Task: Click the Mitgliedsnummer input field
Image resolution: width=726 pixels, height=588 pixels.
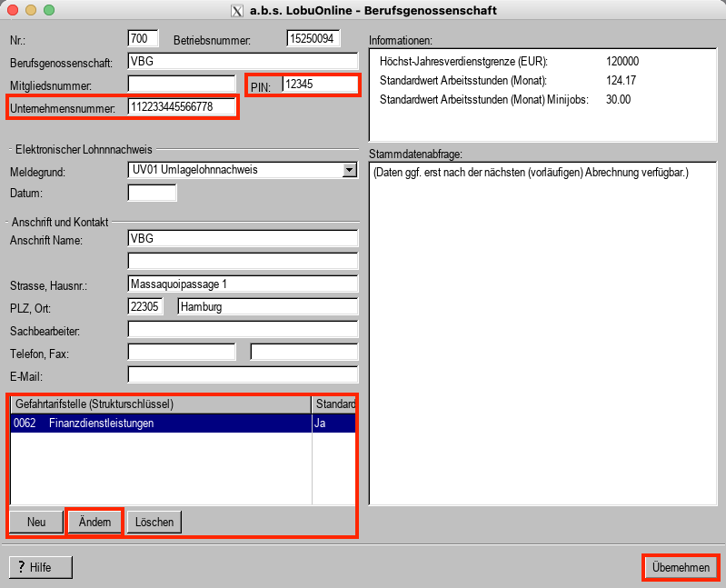Action: coord(182,85)
